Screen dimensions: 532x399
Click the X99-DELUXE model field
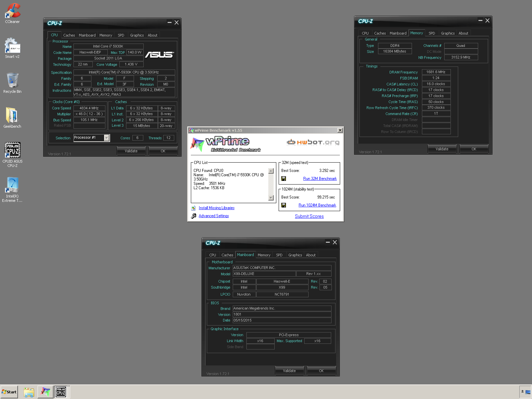pyautogui.click(x=264, y=274)
